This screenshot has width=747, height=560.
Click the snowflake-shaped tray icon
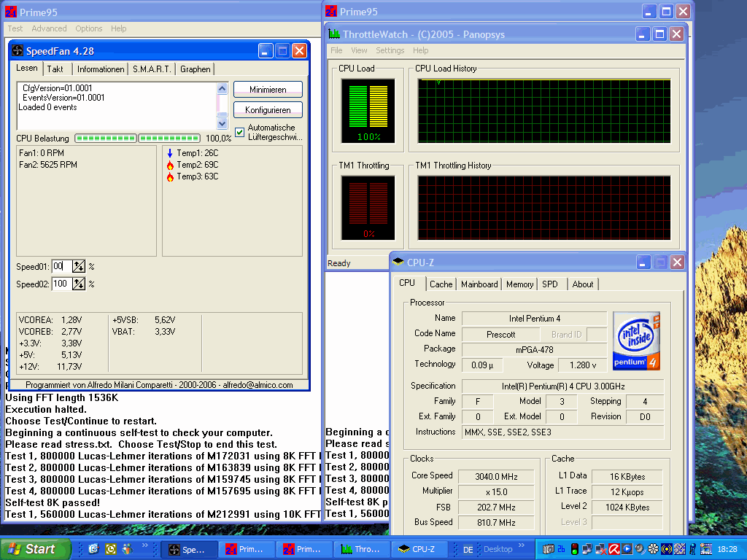point(653,549)
